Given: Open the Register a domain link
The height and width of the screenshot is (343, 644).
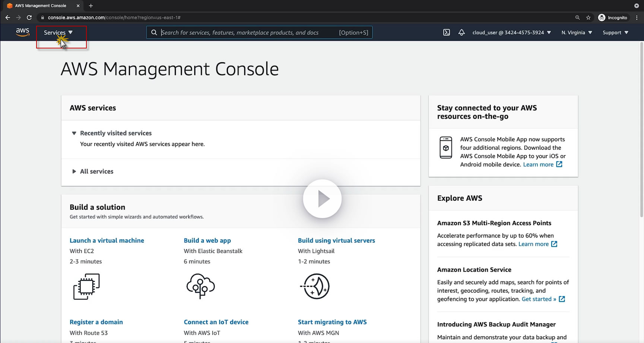Looking at the screenshot, I should click(x=96, y=322).
